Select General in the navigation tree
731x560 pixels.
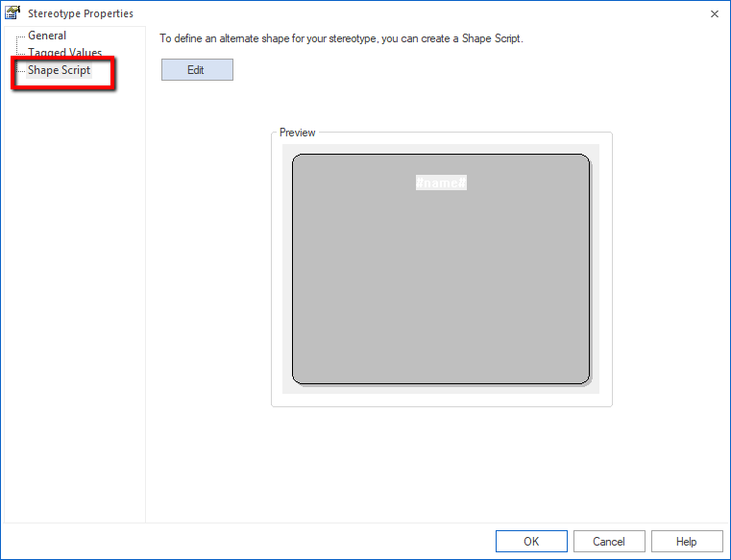tap(47, 36)
